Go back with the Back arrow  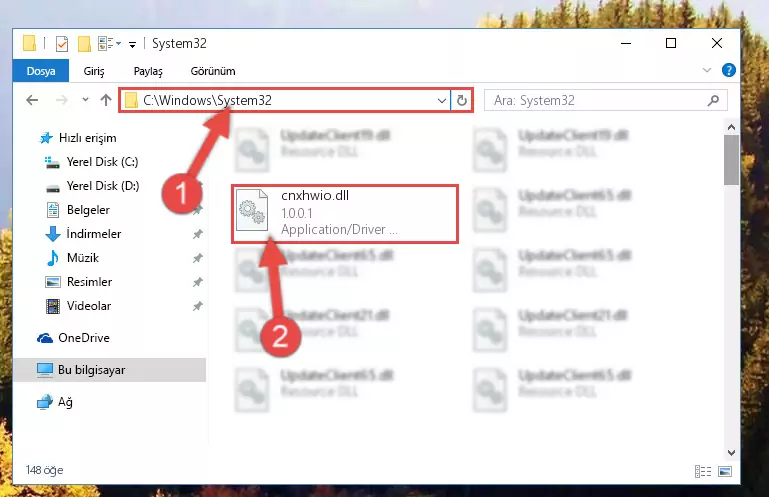[32, 100]
